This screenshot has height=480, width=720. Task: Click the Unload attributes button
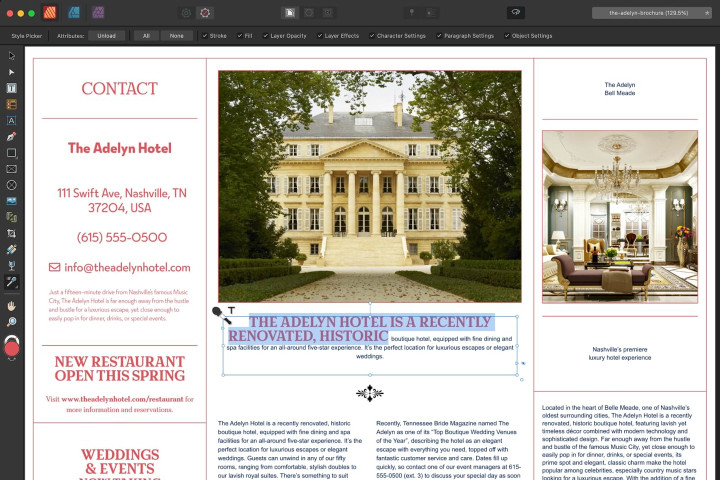(x=107, y=36)
